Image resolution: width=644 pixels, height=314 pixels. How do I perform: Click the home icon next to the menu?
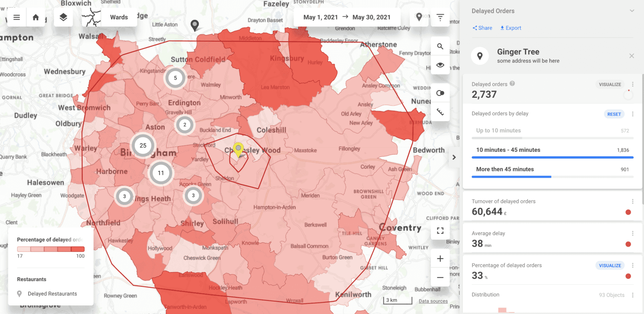click(x=36, y=17)
